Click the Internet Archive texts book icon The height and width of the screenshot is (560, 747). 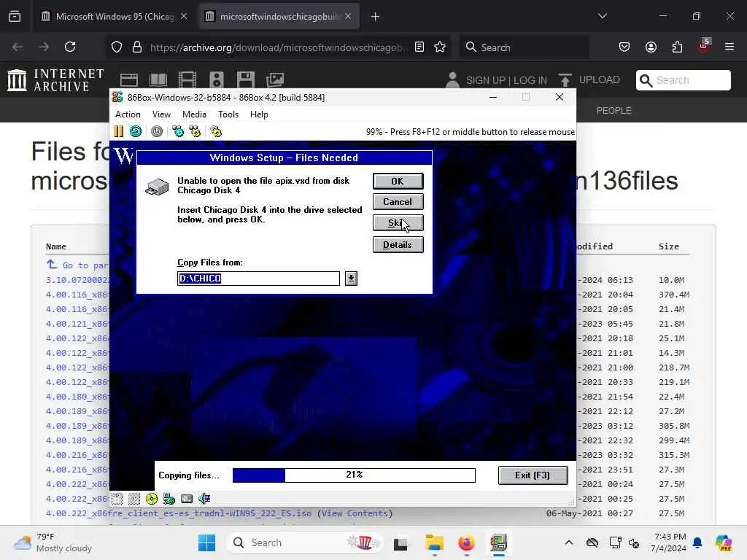coord(158,79)
